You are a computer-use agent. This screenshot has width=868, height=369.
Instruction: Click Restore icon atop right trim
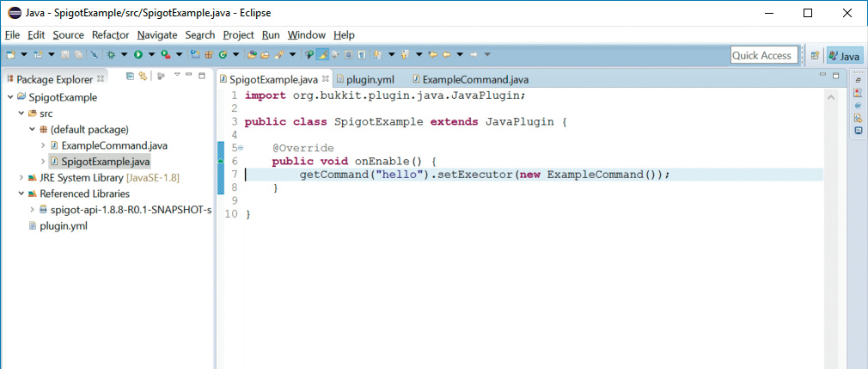[x=858, y=80]
